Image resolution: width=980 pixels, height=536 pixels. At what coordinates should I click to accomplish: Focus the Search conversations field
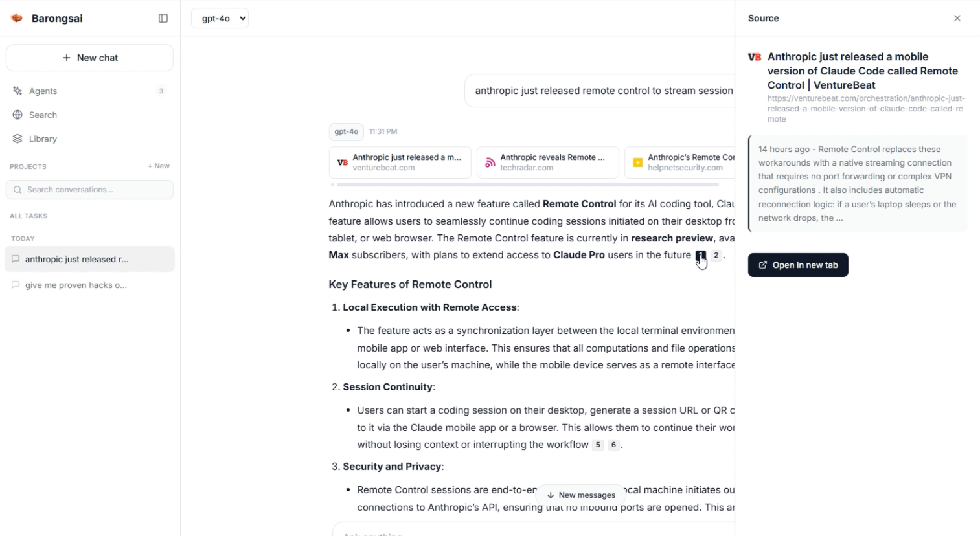tap(89, 190)
